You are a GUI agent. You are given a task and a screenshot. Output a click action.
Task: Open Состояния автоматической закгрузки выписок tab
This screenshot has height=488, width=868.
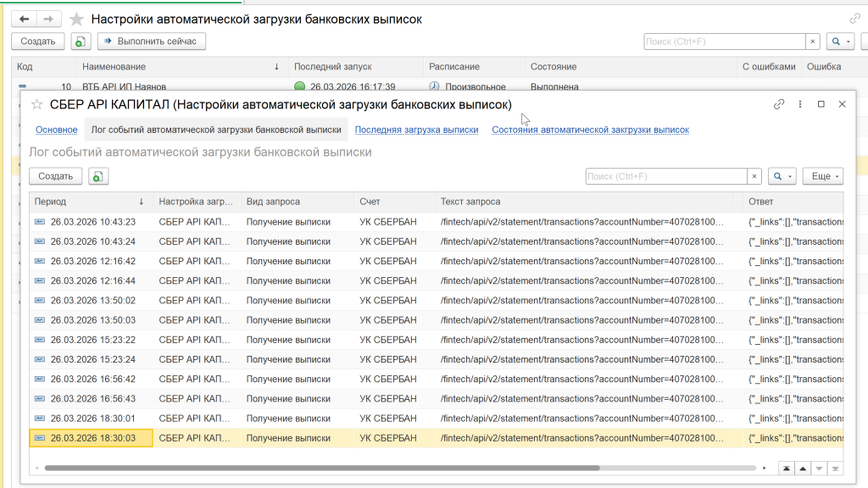[x=590, y=130]
